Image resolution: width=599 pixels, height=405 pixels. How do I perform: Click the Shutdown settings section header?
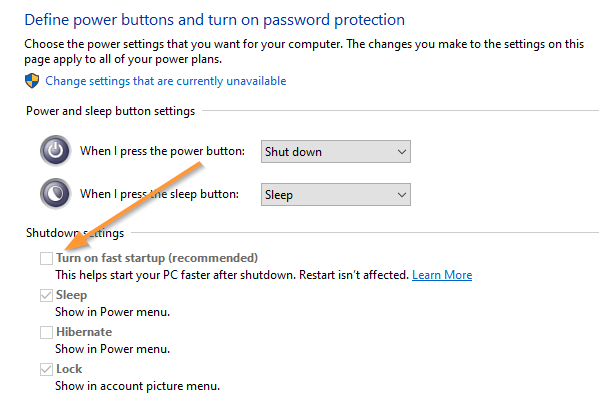(75, 233)
